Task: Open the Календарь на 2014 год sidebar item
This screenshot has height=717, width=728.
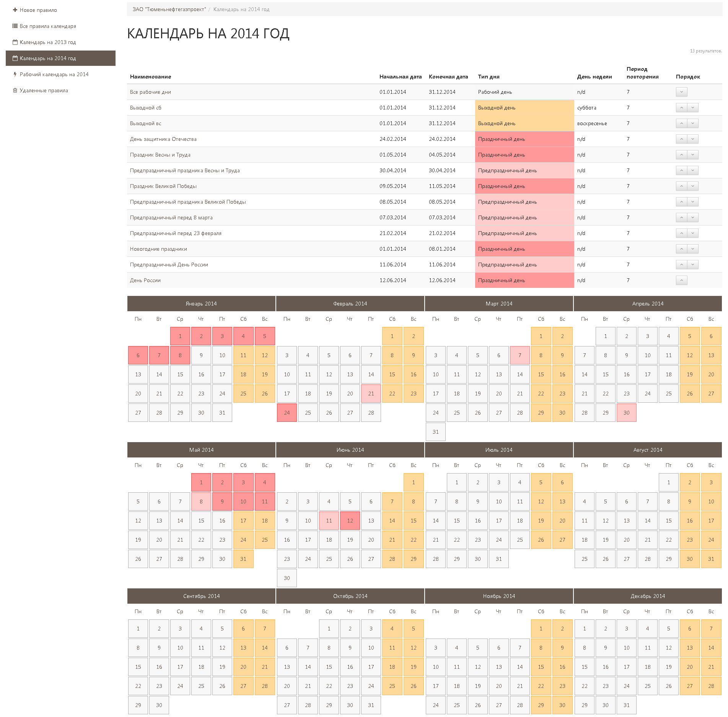Action: click(x=60, y=58)
